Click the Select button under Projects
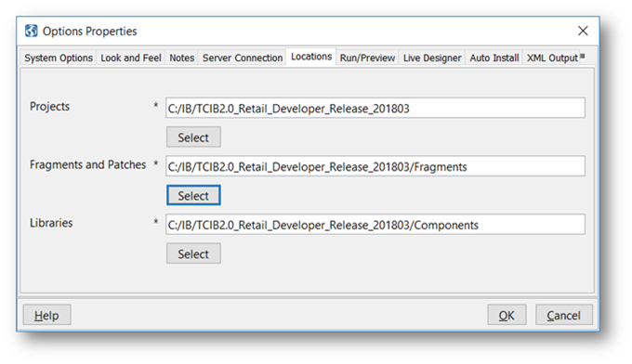This screenshot has height=364, width=632. click(x=193, y=137)
